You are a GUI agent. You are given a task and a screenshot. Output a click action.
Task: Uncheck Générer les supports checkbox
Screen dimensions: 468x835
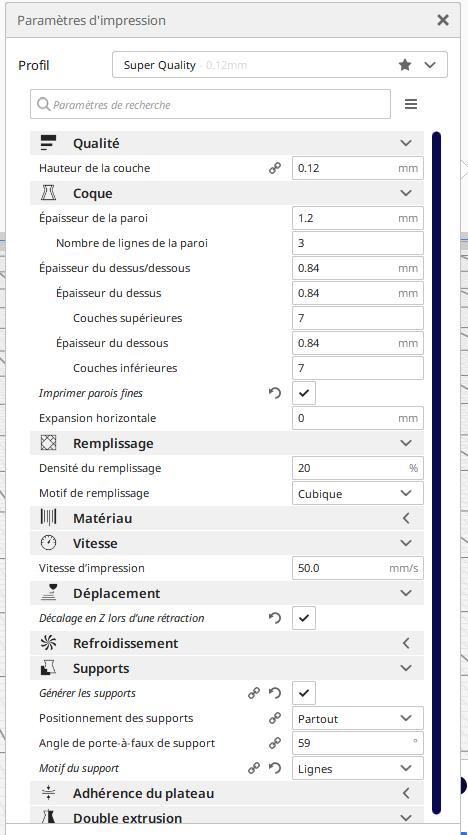point(304,693)
